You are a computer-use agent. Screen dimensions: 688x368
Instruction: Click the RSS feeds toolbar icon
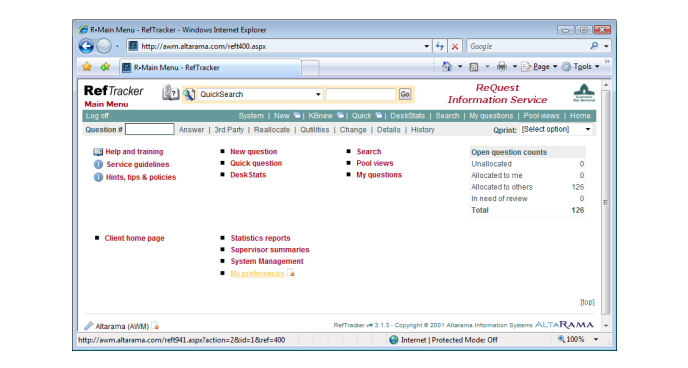click(474, 67)
